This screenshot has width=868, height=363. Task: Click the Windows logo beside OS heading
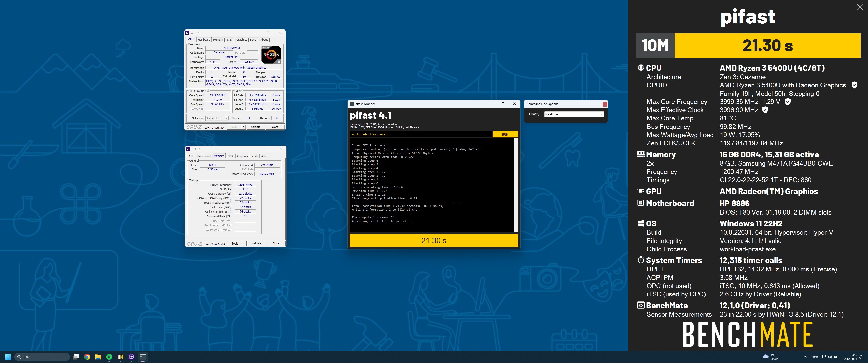tap(641, 223)
